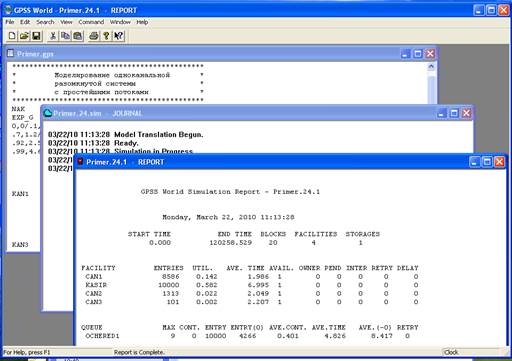
Task: Click the CAN3 average time 2.207
Action: (x=258, y=302)
